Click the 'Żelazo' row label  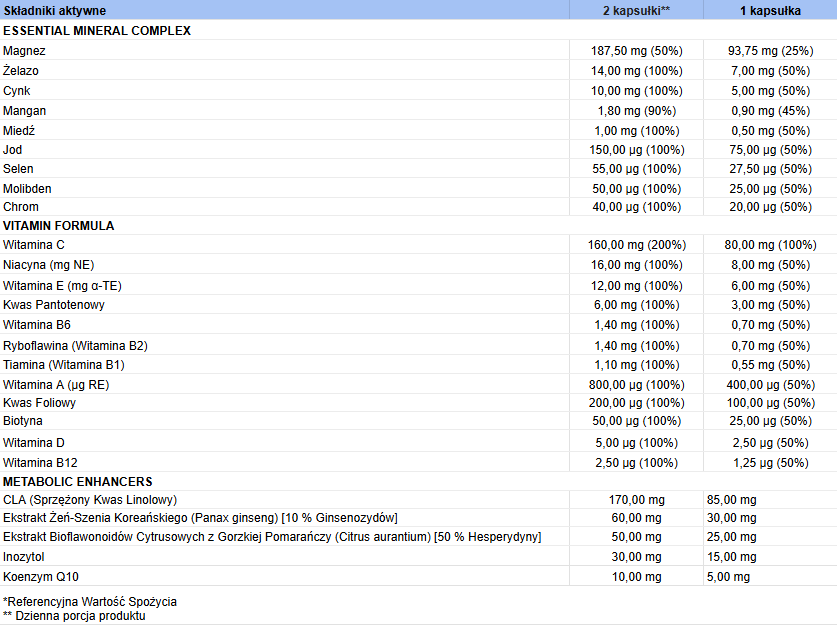21,70
